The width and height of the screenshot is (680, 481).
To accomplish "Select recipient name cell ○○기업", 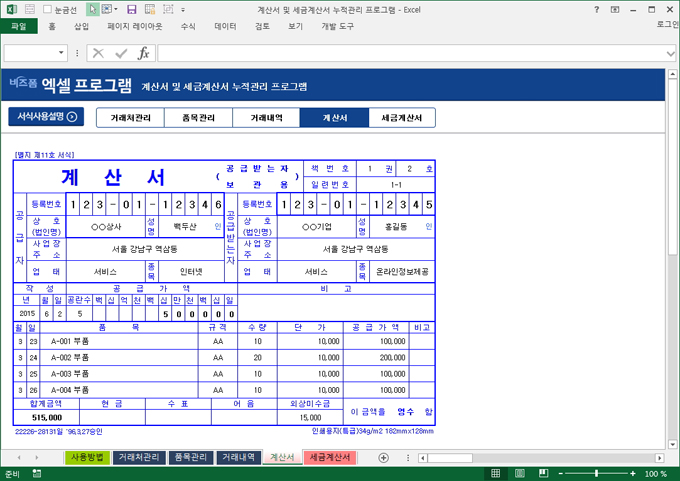I will [x=317, y=226].
